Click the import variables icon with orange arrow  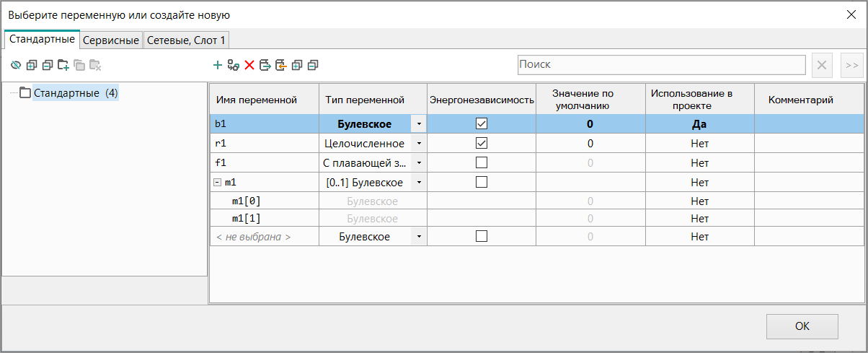[281, 66]
